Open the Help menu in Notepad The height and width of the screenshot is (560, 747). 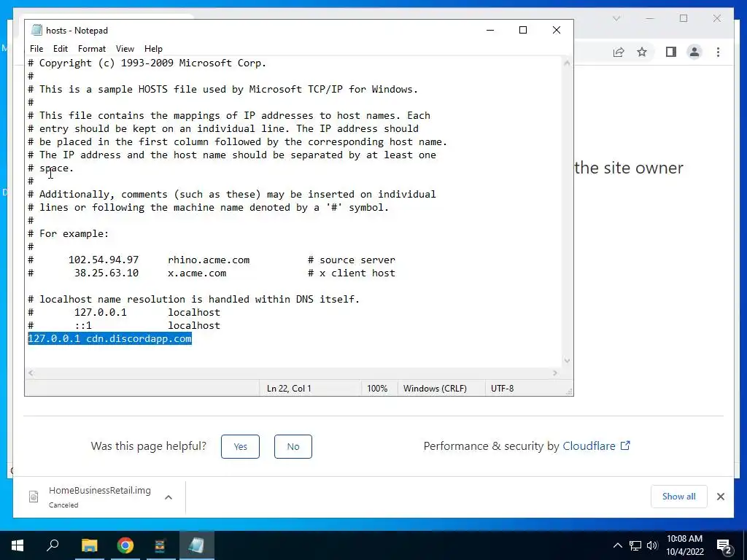click(x=153, y=49)
